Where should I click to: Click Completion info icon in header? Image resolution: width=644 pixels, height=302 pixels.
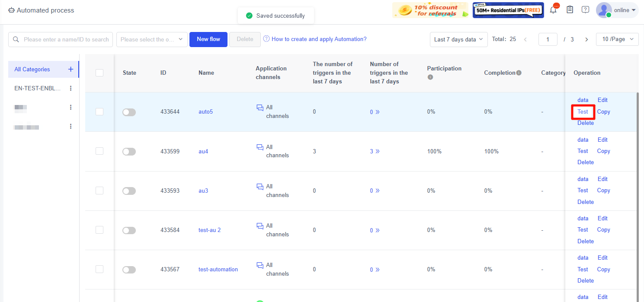click(x=519, y=73)
